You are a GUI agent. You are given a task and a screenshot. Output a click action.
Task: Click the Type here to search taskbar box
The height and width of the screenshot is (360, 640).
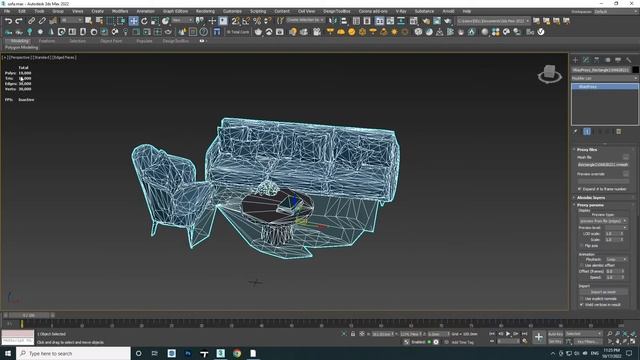(x=73, y=353)
